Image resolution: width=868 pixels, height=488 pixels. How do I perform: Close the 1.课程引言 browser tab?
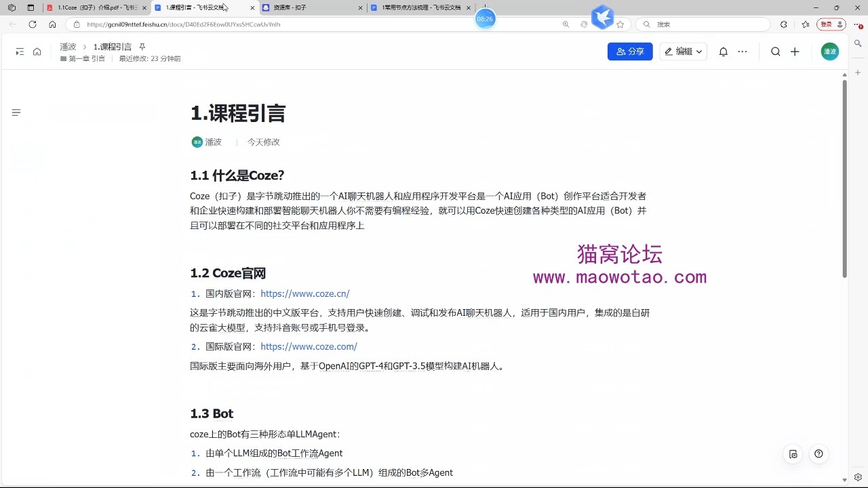pos(252,7)
